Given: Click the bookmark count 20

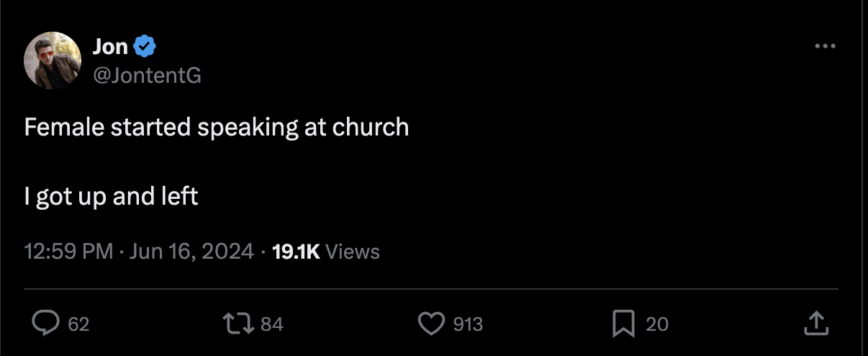Looking at the screenshot, I should (656, 324).
